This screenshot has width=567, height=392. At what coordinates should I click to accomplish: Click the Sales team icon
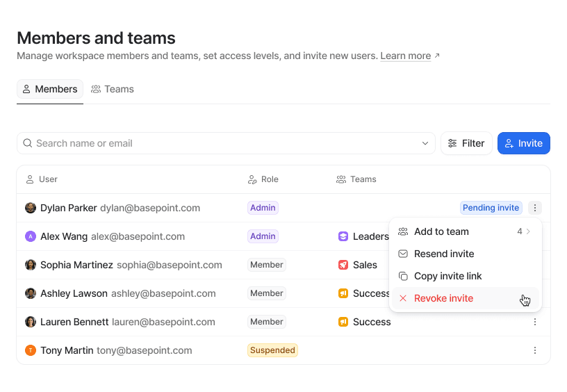pyautogui.click(x=343, y=265)
